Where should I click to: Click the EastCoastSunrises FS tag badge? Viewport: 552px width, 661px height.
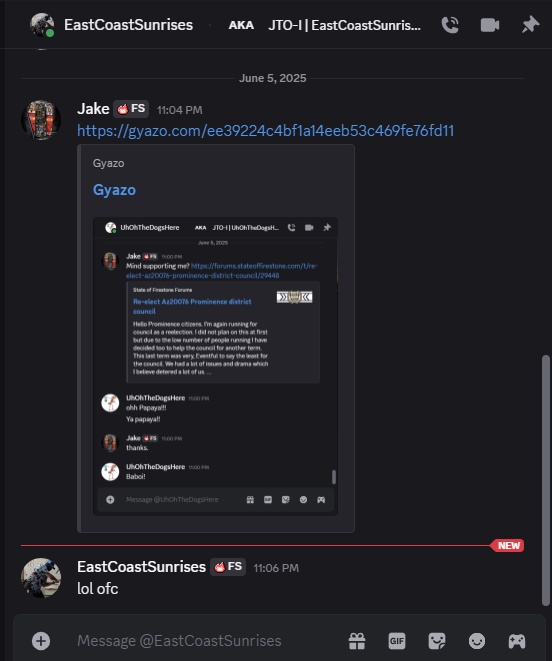pyautogui.click(x=228, y=567)
